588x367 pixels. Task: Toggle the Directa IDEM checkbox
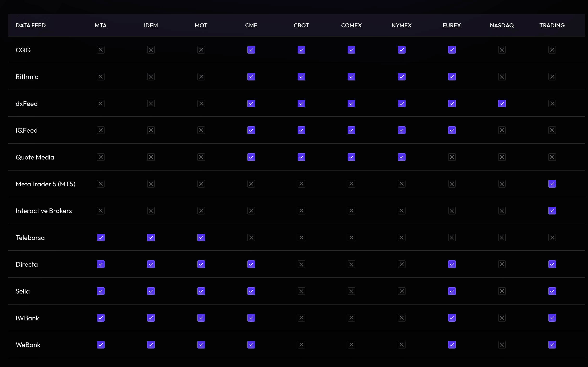(x=151, y=264)
